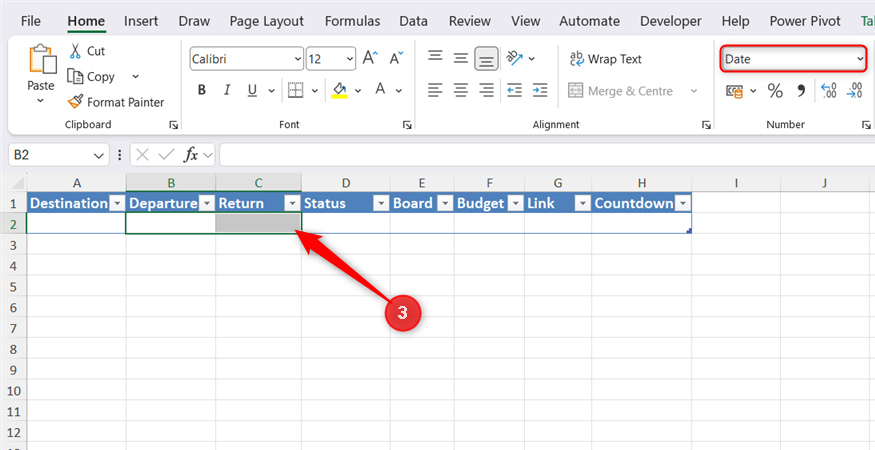Switch to the Formulas tab
The height and width of the screenshot is (450, 875).
tap(352, 21)
